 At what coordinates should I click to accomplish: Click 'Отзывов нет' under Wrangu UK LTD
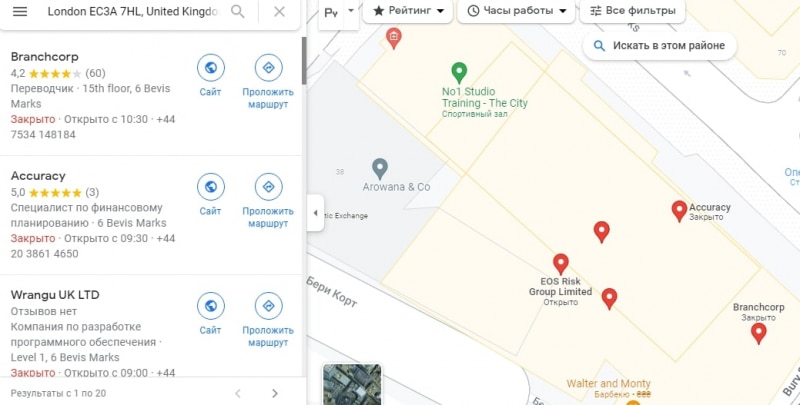(43, 311)
